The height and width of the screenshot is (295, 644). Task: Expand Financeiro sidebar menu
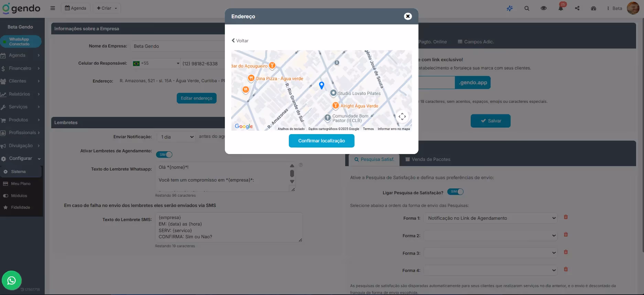[21, 68]
